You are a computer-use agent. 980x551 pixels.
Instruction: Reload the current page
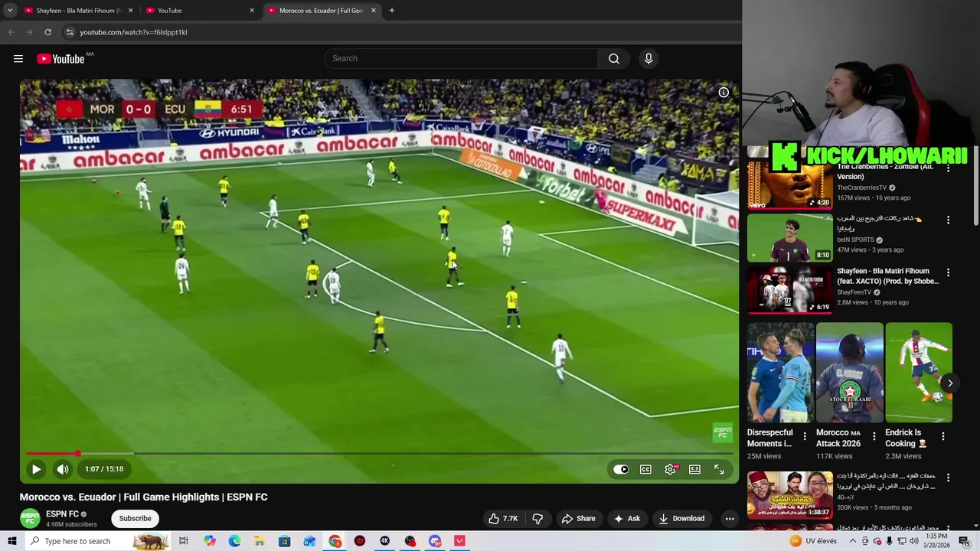pos(47,32)
